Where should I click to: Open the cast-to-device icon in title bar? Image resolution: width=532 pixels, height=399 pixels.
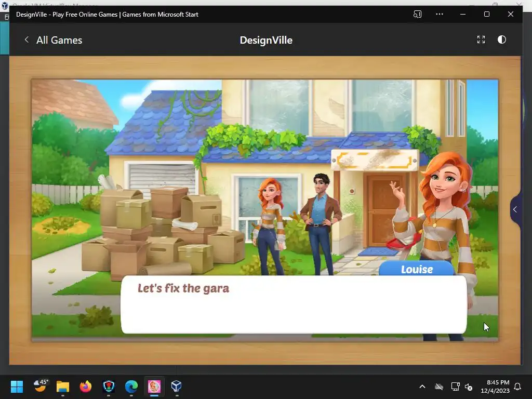coord(417,14)
